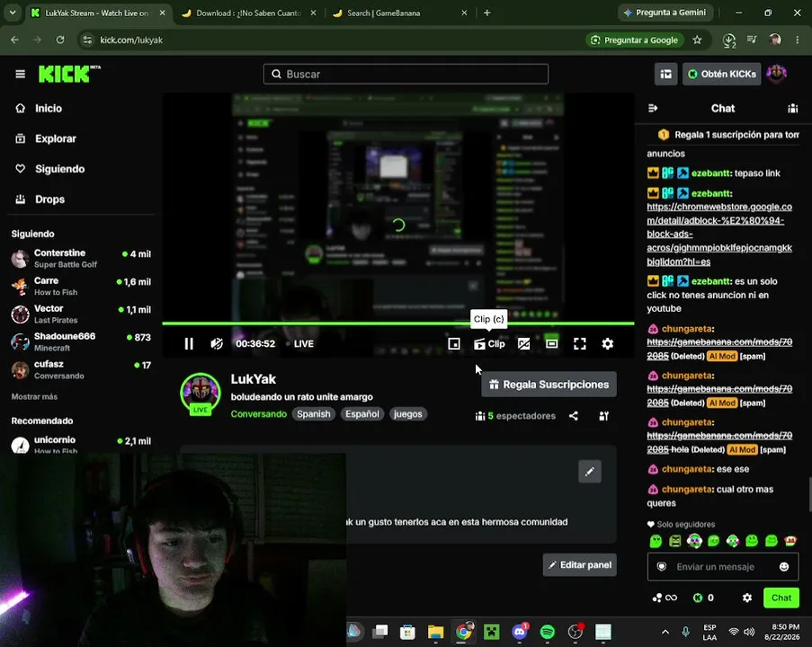Click the icon next to the share button
The image size is (812, 647).
click(603, 416)
